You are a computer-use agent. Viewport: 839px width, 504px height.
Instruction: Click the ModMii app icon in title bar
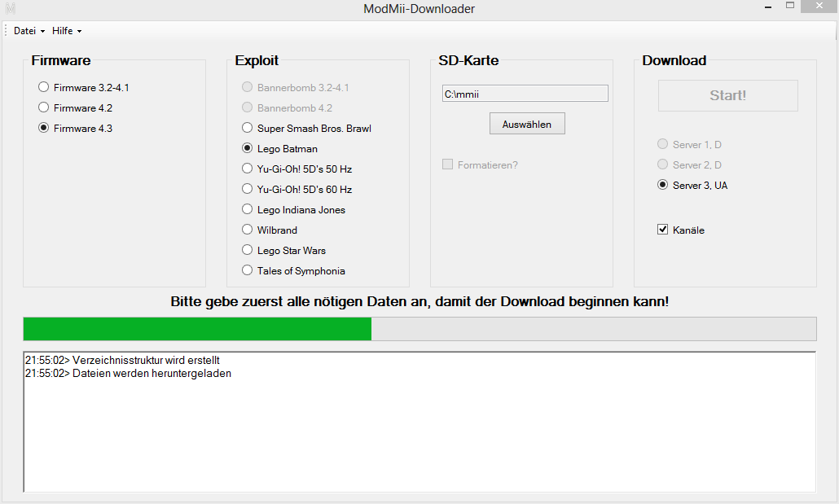pyautogui.click(x=11, y=9)
